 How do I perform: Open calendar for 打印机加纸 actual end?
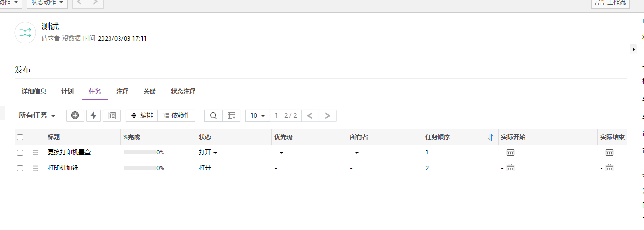610,168
